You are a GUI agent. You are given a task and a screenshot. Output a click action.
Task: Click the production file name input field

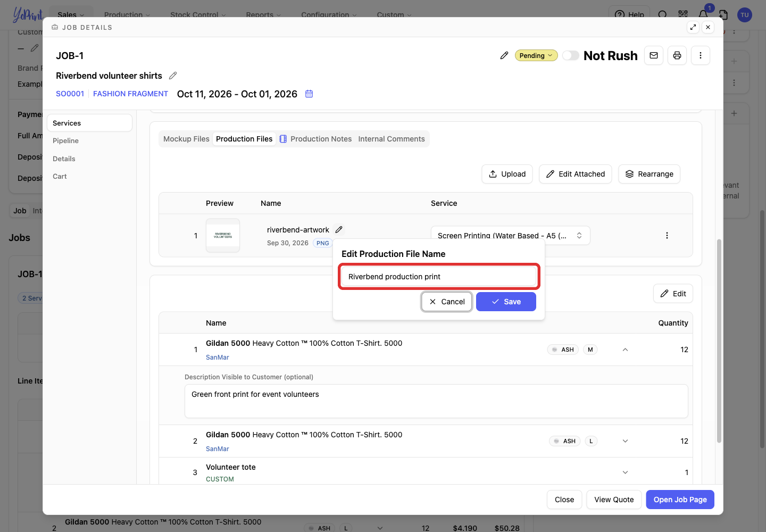point(439,277)
